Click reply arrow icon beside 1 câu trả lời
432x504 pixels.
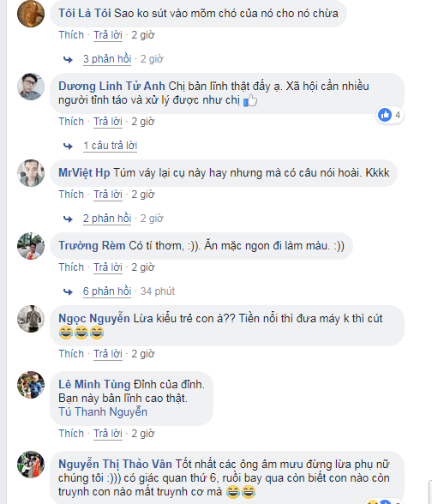(x=68, y=147)
